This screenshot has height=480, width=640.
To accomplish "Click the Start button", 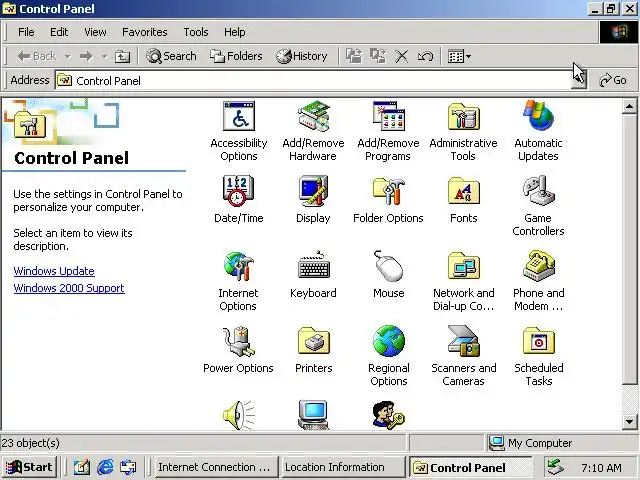I will click(x=29, y=467).
